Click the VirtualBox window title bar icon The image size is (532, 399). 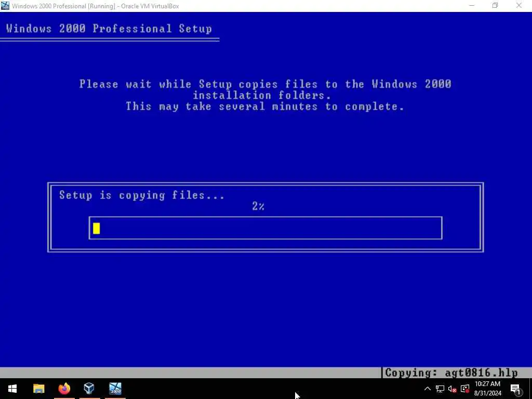click(x=5, y=6)
